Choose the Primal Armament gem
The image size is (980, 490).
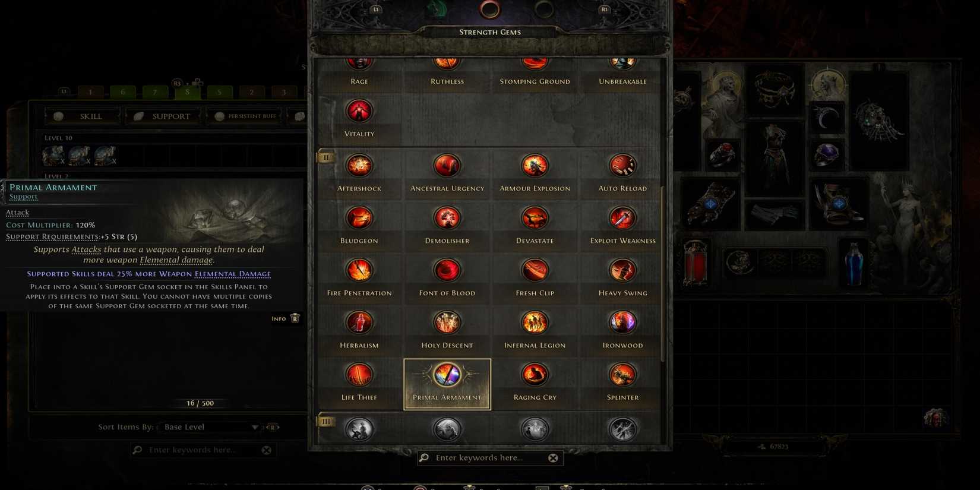(447, 384)
